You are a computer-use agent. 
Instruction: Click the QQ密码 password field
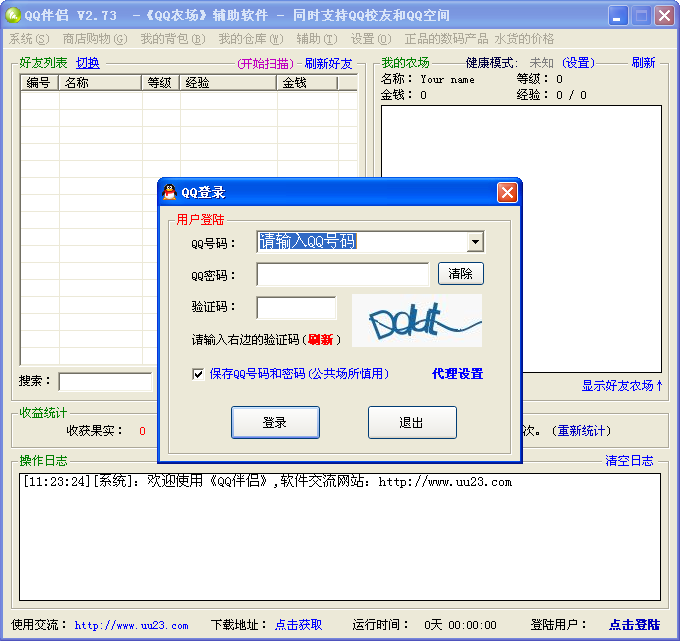(x=343, y=275)
